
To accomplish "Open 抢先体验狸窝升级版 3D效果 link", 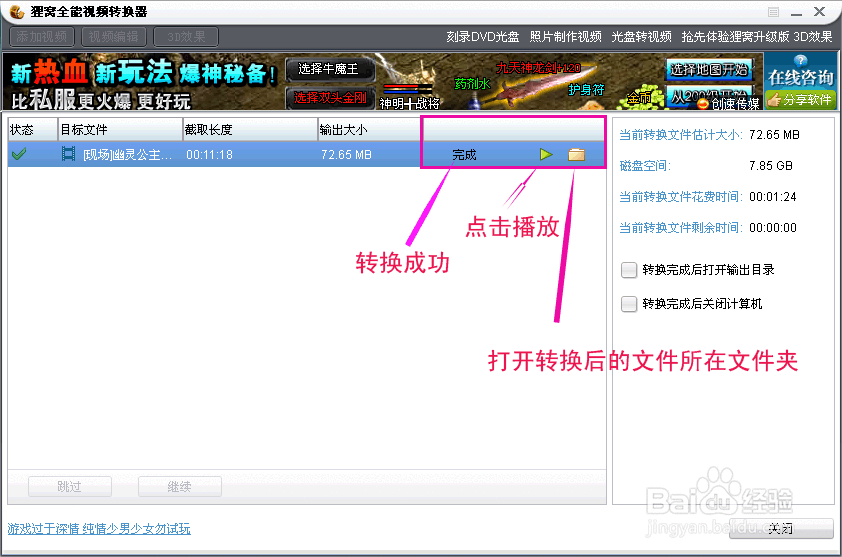I will (x=757, y=37).
